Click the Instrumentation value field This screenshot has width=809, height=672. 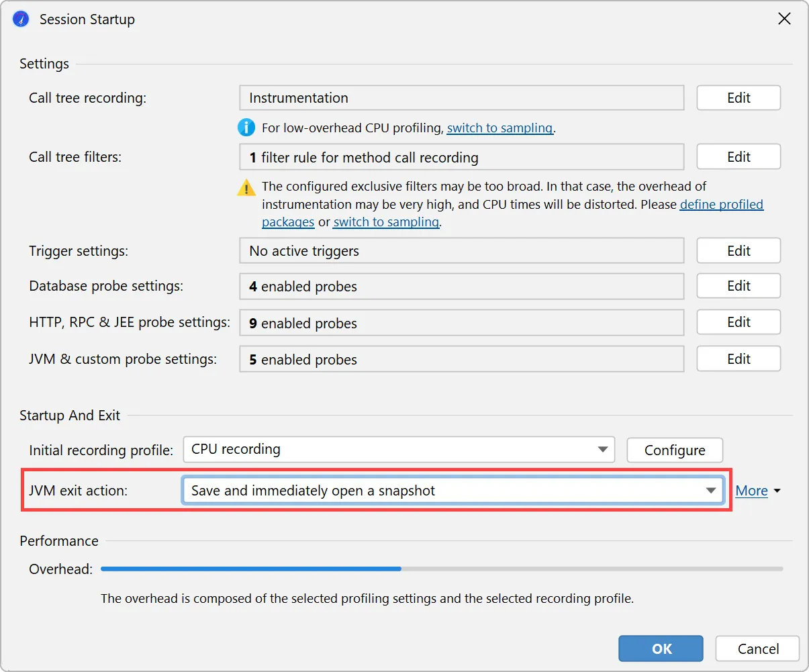(462, 98)
